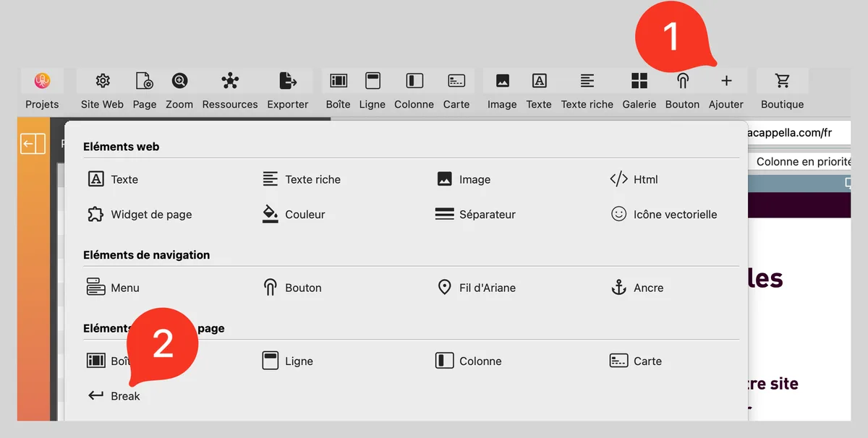This screenshot has width=868, height=438.
Task: Open the Colonne en priorité dropdown
Action: 803,162
